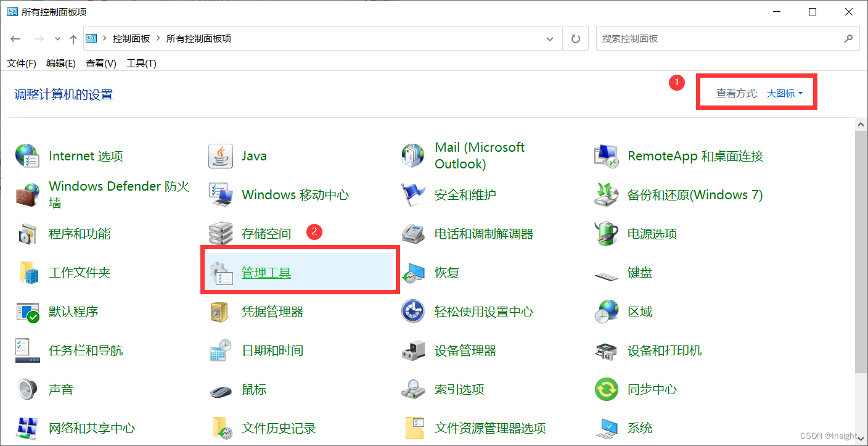Viewport: 868px width, 446px height.
Task: Click the scrollbar up arrow
Action: tap(861, 124)
